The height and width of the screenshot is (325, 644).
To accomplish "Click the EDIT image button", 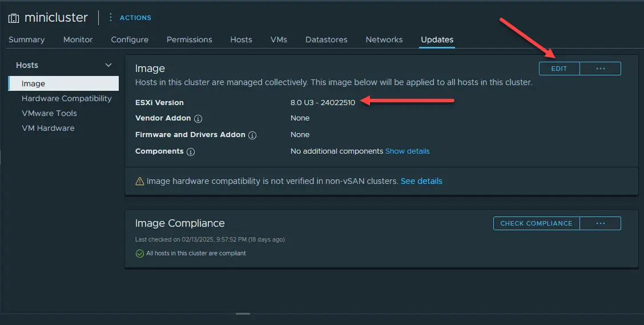I will coord(559,69).
